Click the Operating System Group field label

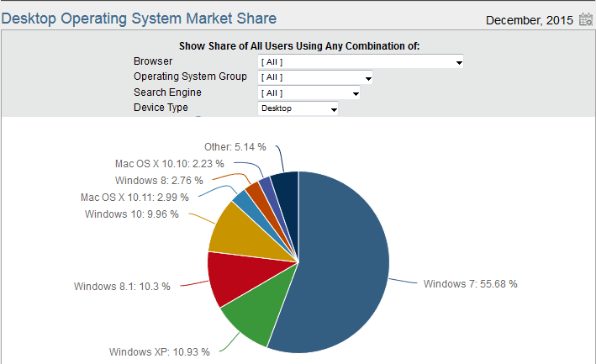190,76
